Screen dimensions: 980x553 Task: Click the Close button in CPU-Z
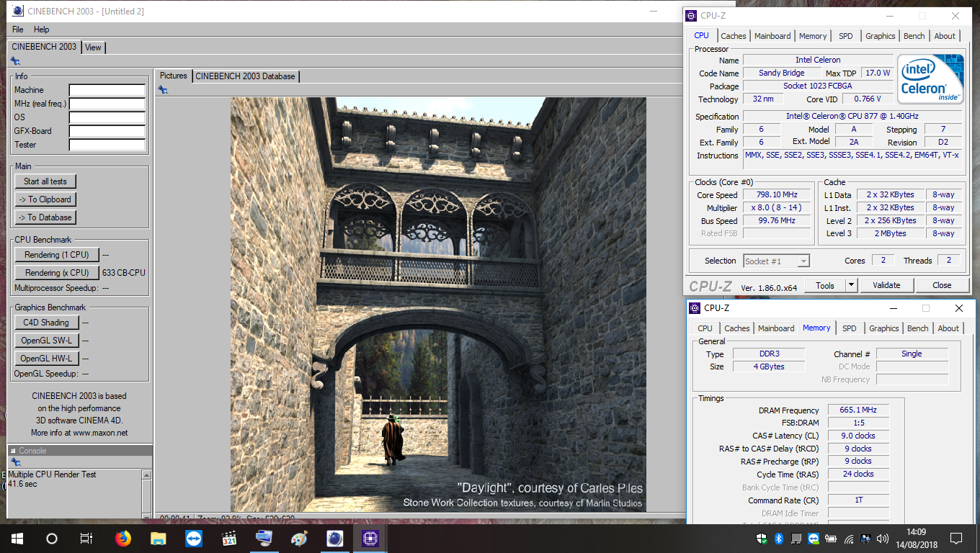click(942, 285)
